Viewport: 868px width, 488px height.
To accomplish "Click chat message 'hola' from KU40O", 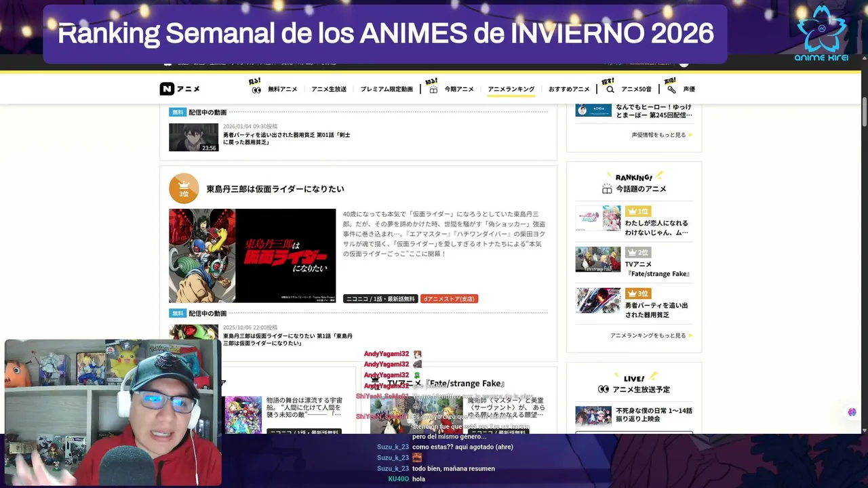I will tap(418, 479).
